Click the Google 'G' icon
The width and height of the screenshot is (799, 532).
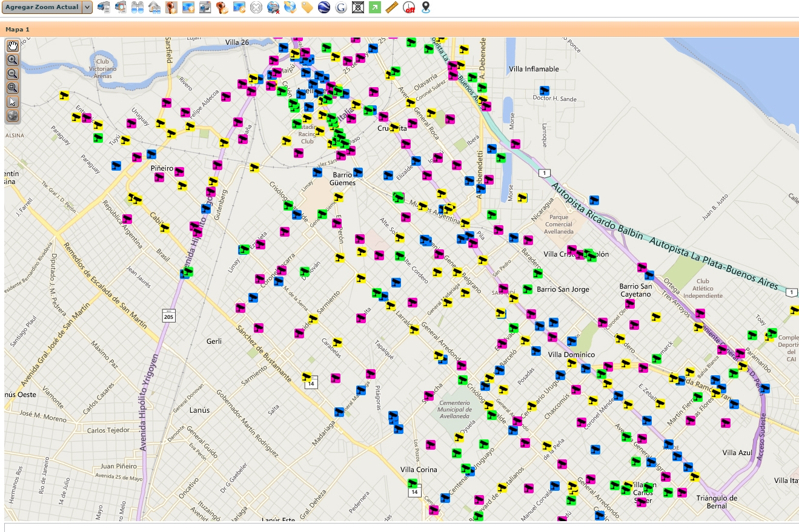coord(340,7)
